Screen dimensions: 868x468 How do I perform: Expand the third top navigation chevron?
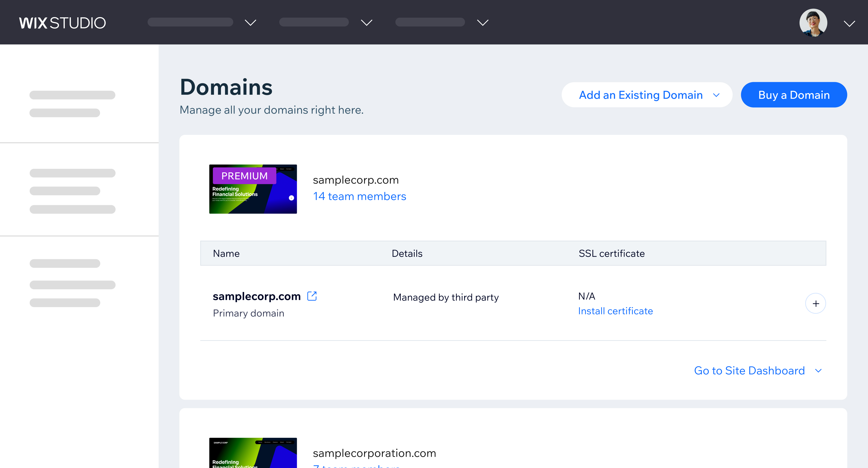[483, 22]
